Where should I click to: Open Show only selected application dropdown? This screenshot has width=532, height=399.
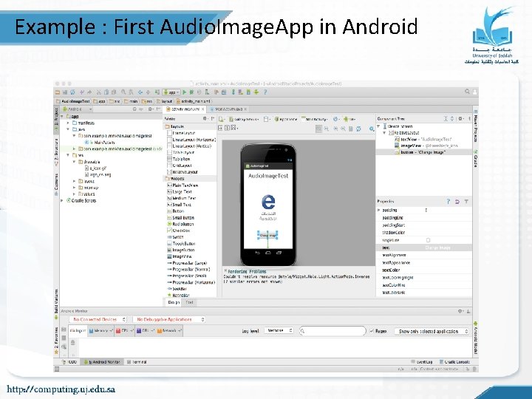click(x=432, y=331)
